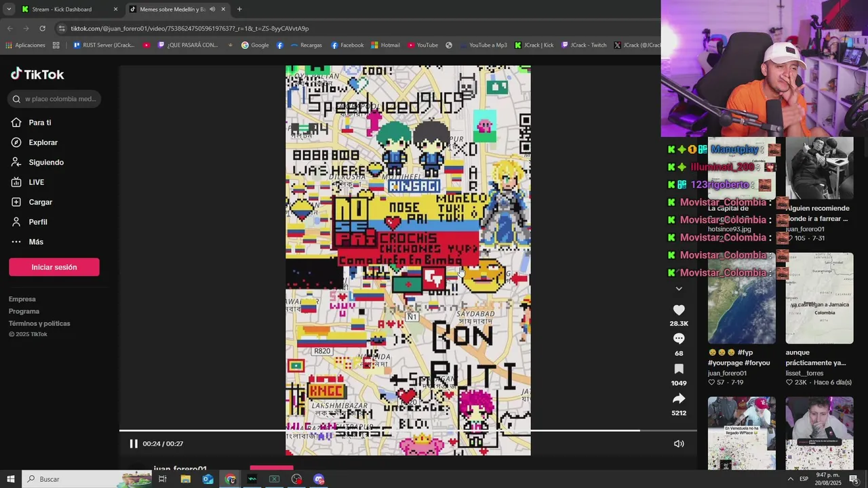This screenshot has height=488, width=868.
Task: Open YouTube a Mp3 bookmark
Action: (x=483, y=45)
